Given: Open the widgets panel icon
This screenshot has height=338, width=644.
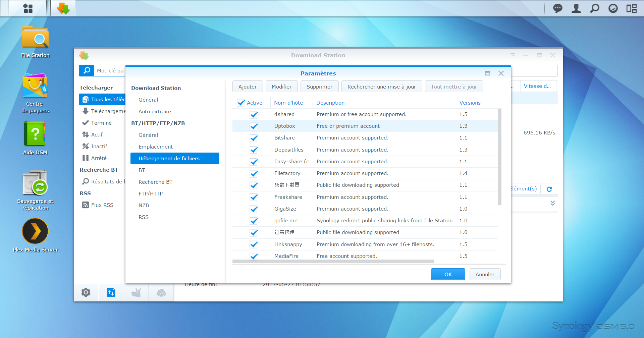Looking at the screenshot, I should click(x=631, y=8).
